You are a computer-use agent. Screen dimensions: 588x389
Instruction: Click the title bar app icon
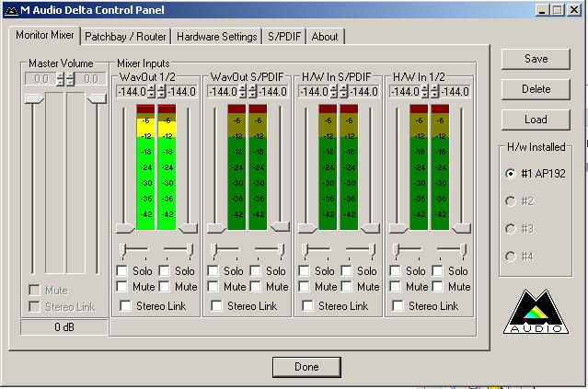(x=10, y=10)
